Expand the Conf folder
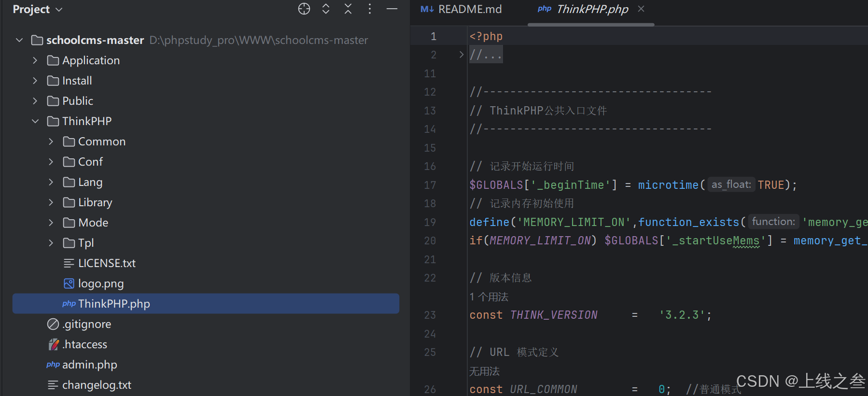The width and height of the screenshot is (868, 396). (51, 162)
